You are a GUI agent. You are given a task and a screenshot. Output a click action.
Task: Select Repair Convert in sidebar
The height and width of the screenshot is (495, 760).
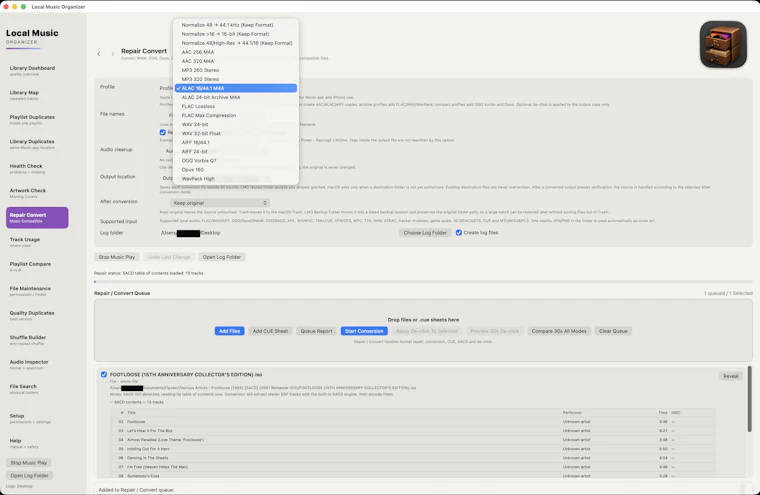(x=37, y=218)
